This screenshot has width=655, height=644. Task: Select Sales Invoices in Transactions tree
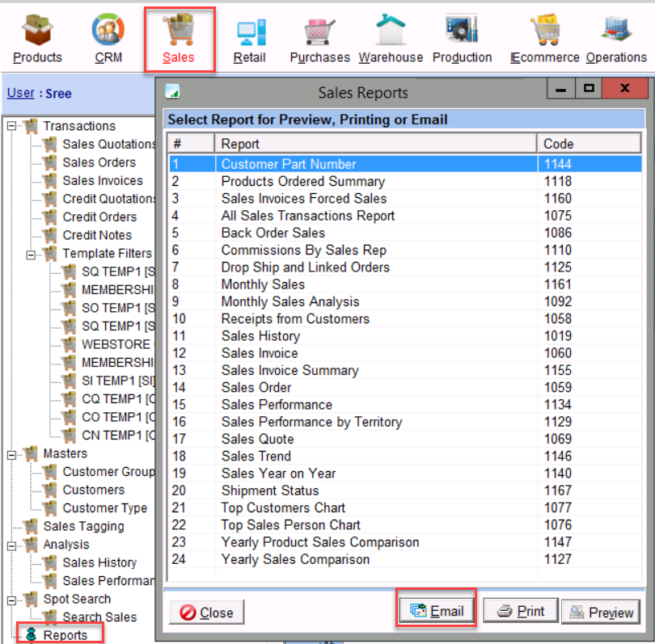tap(102, 181)
